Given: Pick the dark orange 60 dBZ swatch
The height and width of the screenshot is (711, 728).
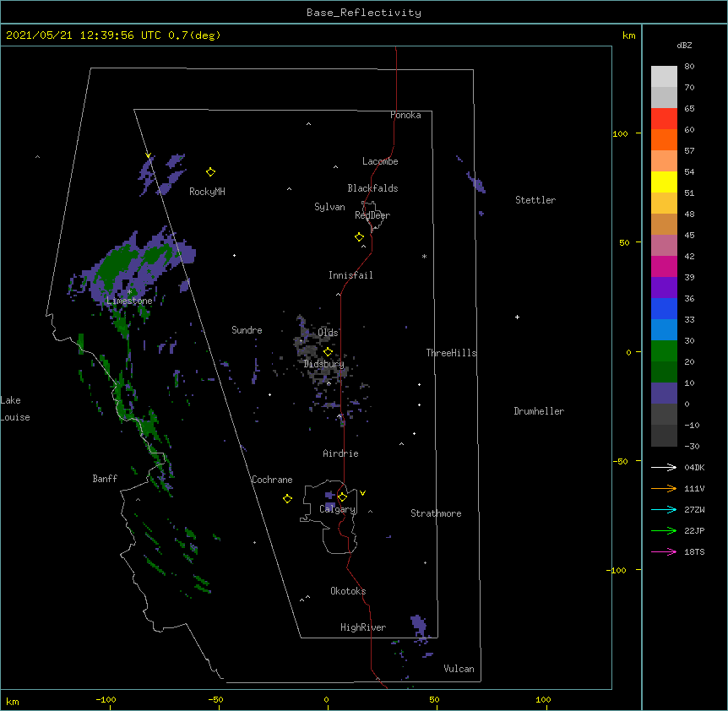Looking at the screenshot, I should pyautogui.click(x=664, y=139).
